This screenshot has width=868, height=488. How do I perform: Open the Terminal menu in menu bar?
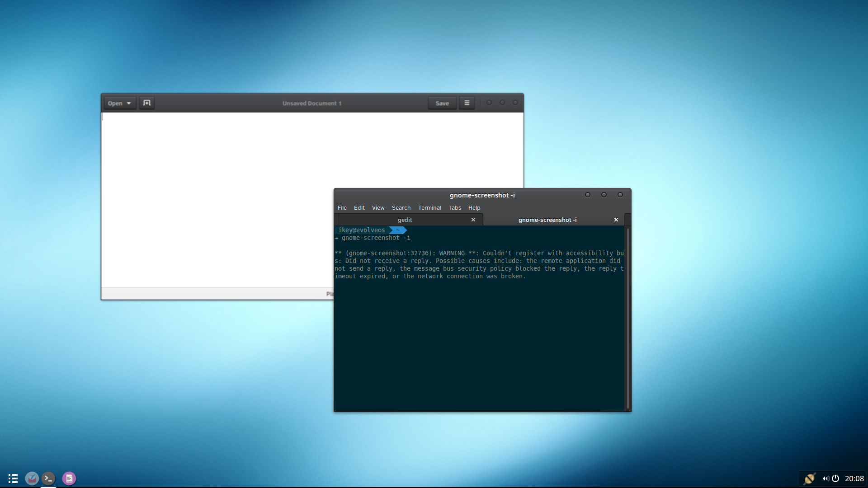[x=429, y=208]
